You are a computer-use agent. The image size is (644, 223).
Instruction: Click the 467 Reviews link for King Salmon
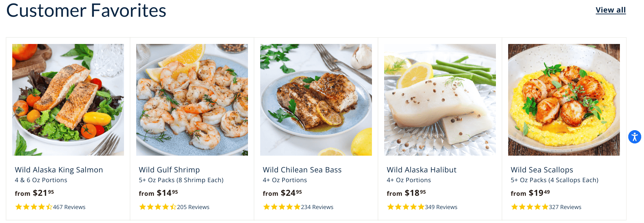click(x=68, y=207)
